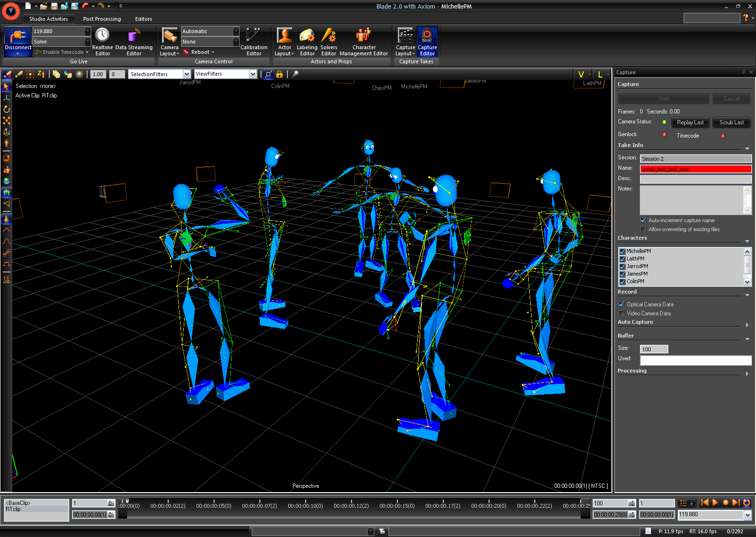Image resolution: width=756 pixels, height=537 pixels.
Task: Open the Labeling Editor
Action: point(307,42)
